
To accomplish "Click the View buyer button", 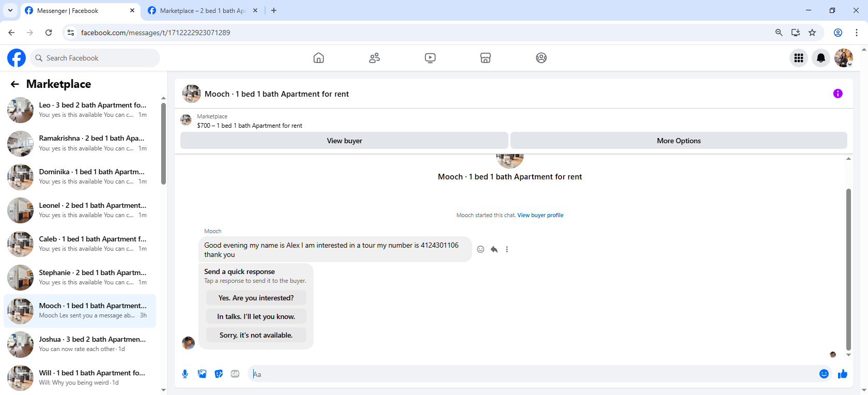I will click(344, 141).
